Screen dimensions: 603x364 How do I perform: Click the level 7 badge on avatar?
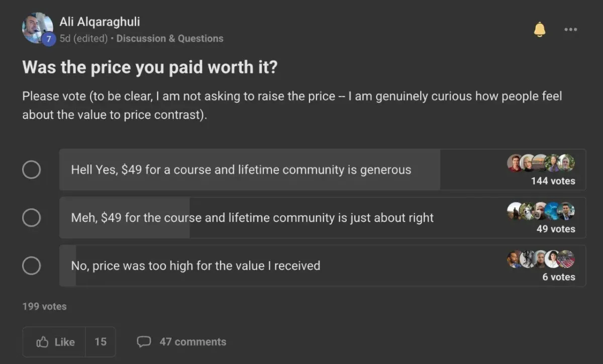pos(48,39)
